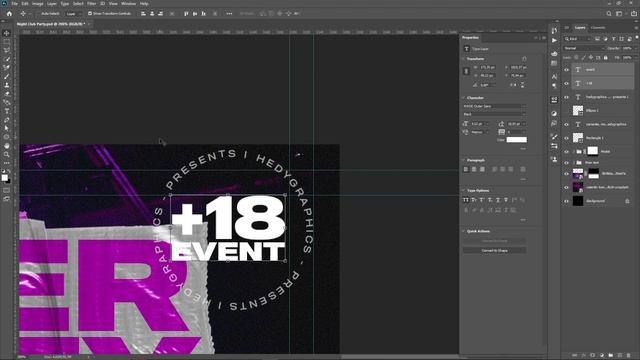Open the Auto-Select Layer dropdown

coord(73,13)
